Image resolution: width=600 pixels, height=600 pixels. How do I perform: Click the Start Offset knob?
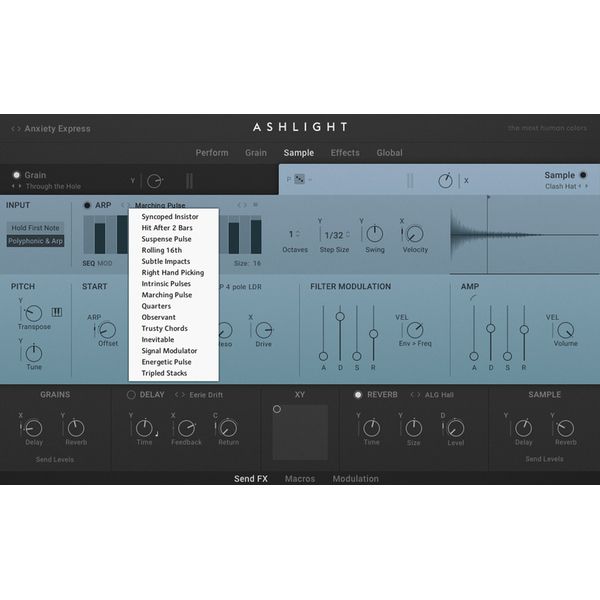(108, 330)
